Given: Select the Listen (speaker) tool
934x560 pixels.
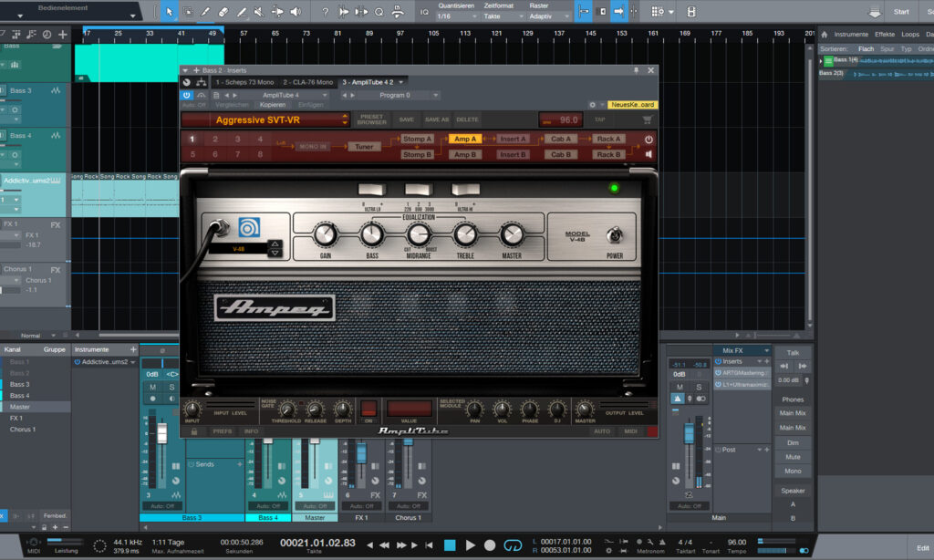Looking at the screenshot, I should (x=296, y=12).
